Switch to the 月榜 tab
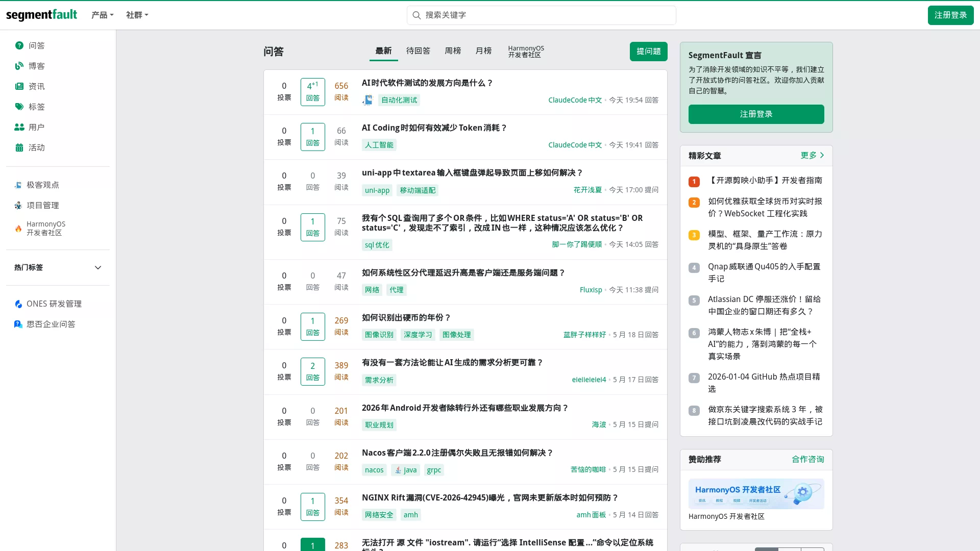This screenshot has height=551, width=980. (483, 51)
